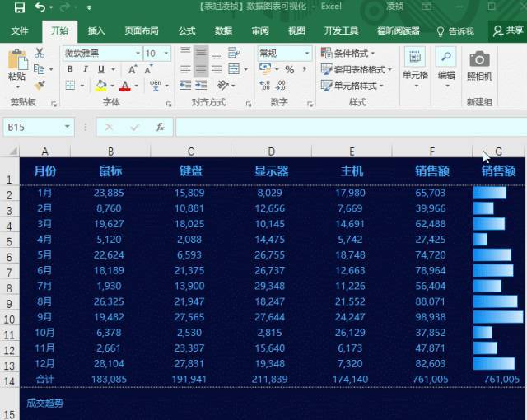
Task: Align text right
Action: (x=217, y=69)
